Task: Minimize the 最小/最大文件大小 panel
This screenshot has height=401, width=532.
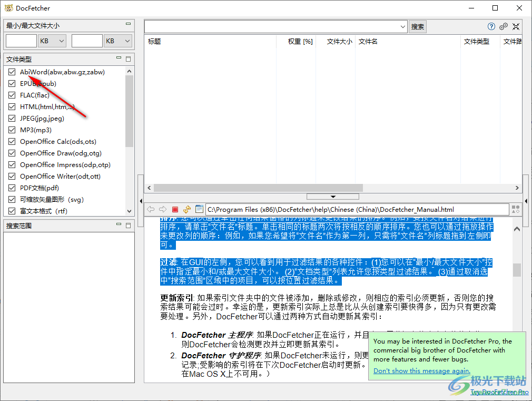Action: [128, 24]
